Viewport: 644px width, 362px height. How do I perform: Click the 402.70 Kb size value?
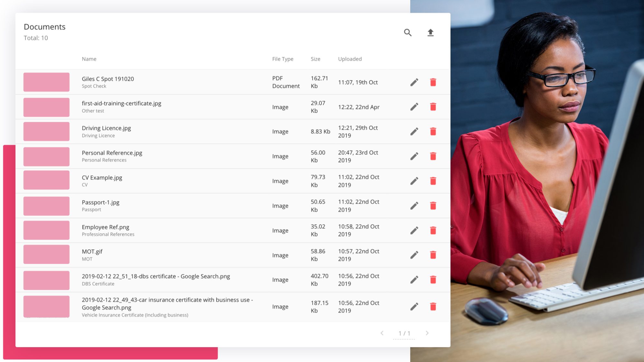pos(319,280)
